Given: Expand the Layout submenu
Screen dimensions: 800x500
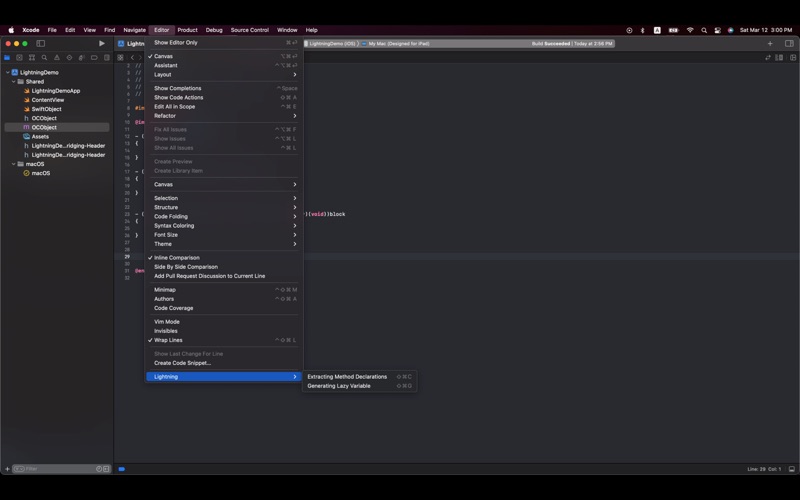Looking at the screenshot, I should click(223, 74).
